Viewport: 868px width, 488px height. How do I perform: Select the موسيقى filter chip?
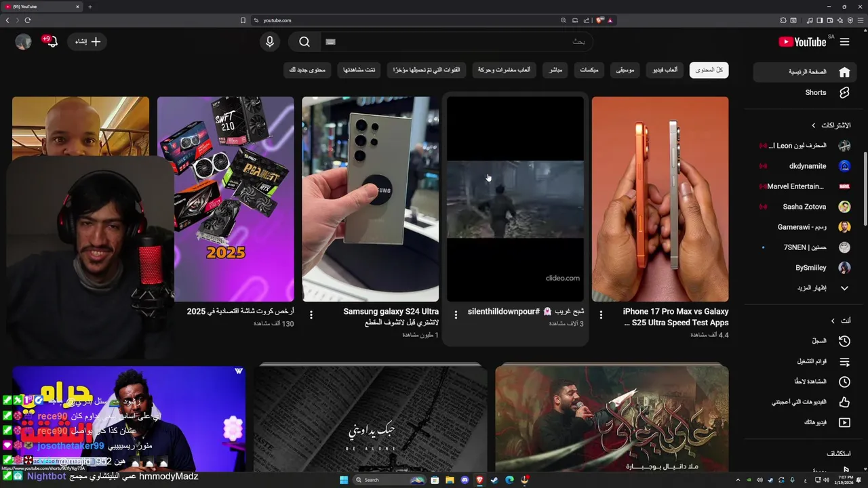coord(626,70)
